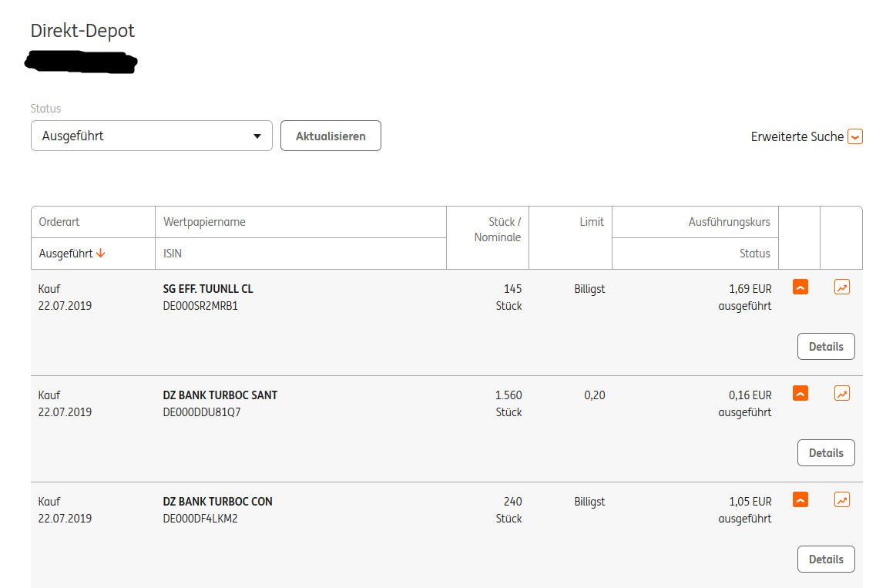Viewport: 886px width, 588px height.
Task: Collapse the DZ BANK TURBOC CON order row
Action: coord(800,500)
